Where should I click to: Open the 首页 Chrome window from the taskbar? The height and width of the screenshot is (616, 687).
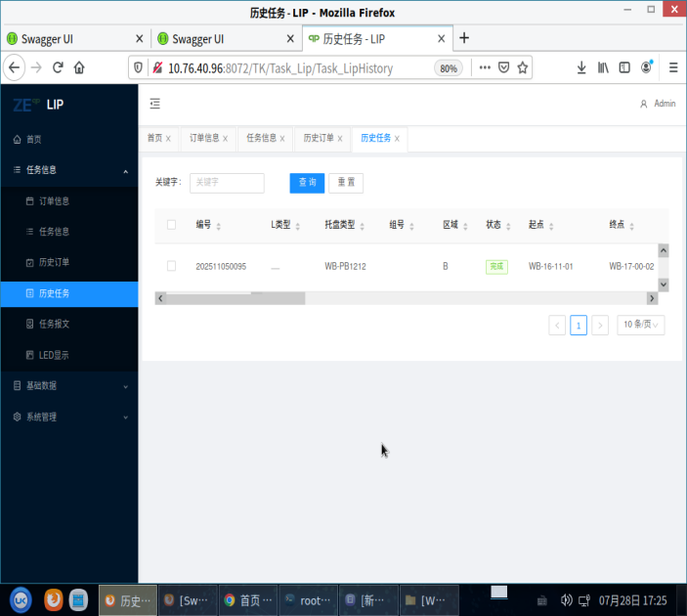point(248,600)
